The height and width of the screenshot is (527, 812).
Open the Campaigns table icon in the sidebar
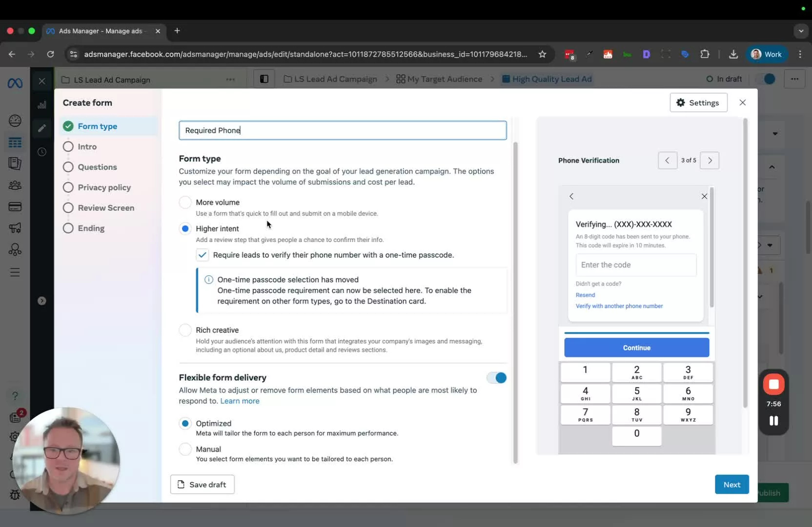point(15,142)
